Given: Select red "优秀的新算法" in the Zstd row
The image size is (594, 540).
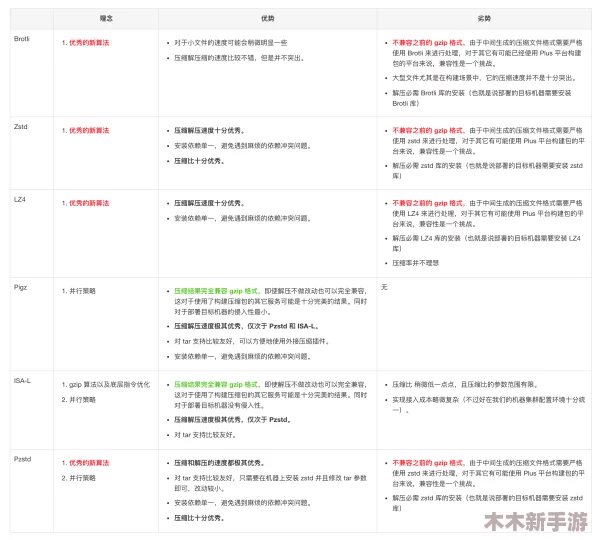Looking at the screenshot, I should (x=89, y=130).
